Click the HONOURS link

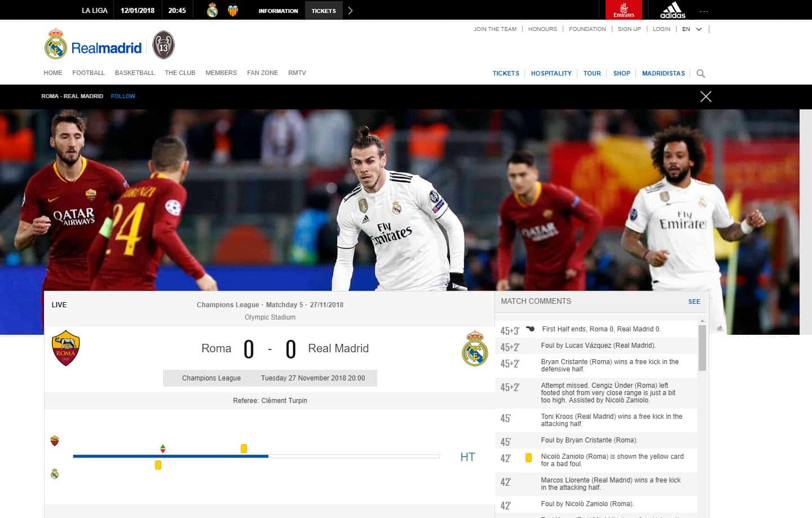click(542, 29)
